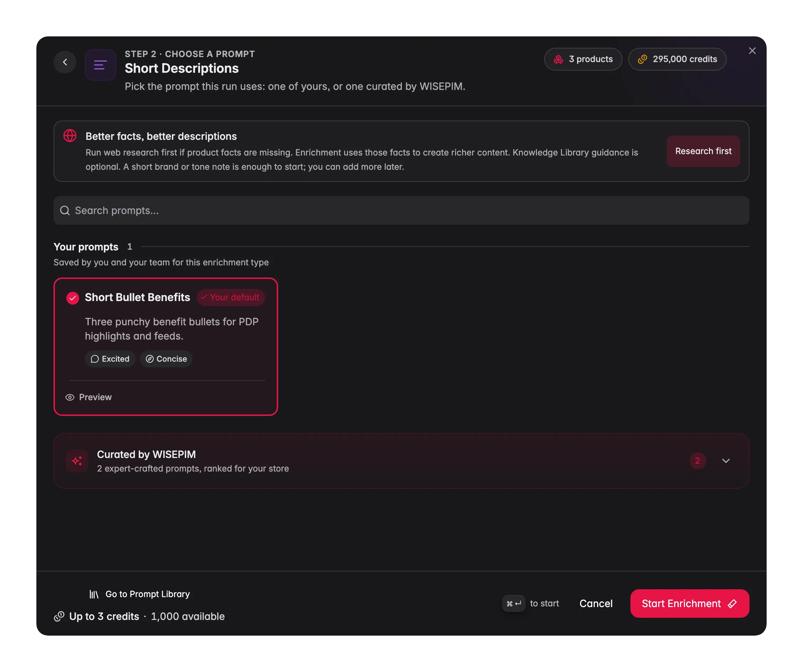Click the Up to 3 credits text
This screenshot has width=803, height=672.
[104, 617]
